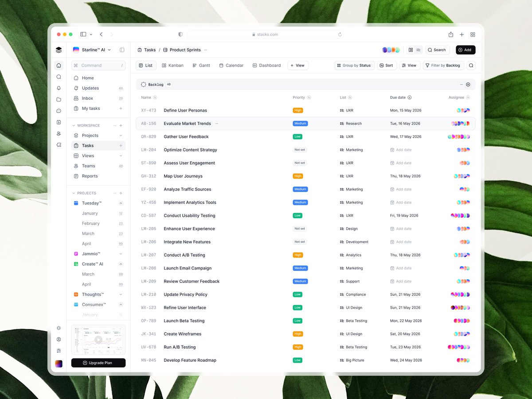Viewport: 532px width, 399px height.
Task: Switch to board layout toggle
Action: pyautogui.click(x=411, y=50)
